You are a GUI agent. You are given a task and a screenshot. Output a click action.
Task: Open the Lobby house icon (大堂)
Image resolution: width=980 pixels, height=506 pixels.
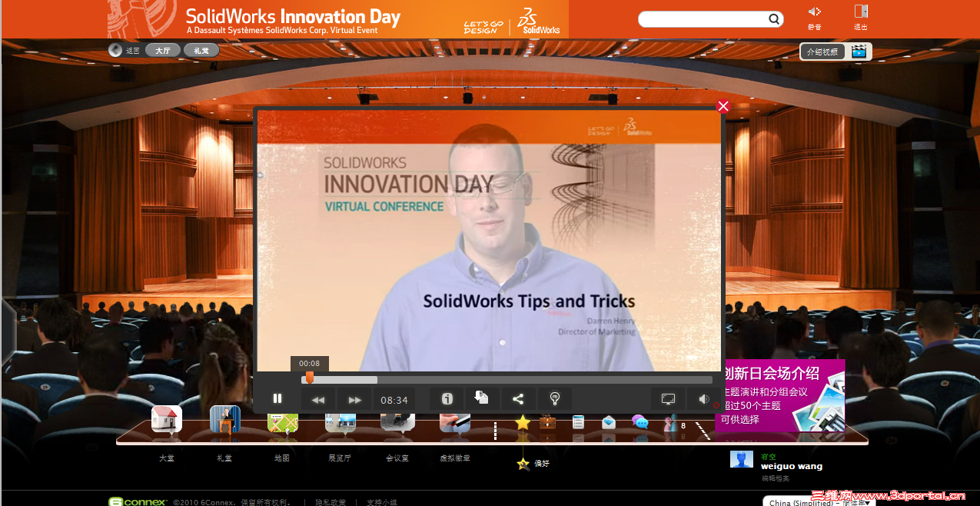coord(167,419)
